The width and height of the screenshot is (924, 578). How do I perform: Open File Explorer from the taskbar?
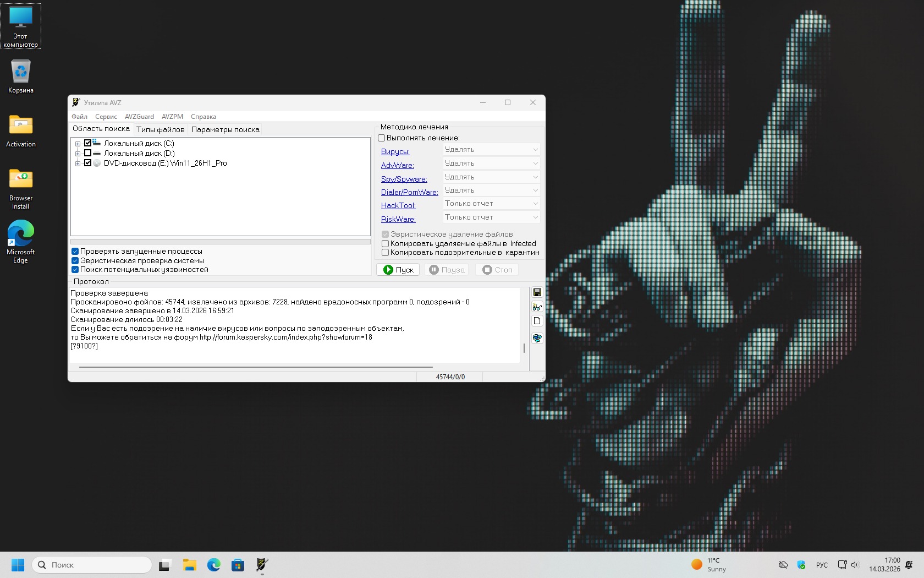190,565
